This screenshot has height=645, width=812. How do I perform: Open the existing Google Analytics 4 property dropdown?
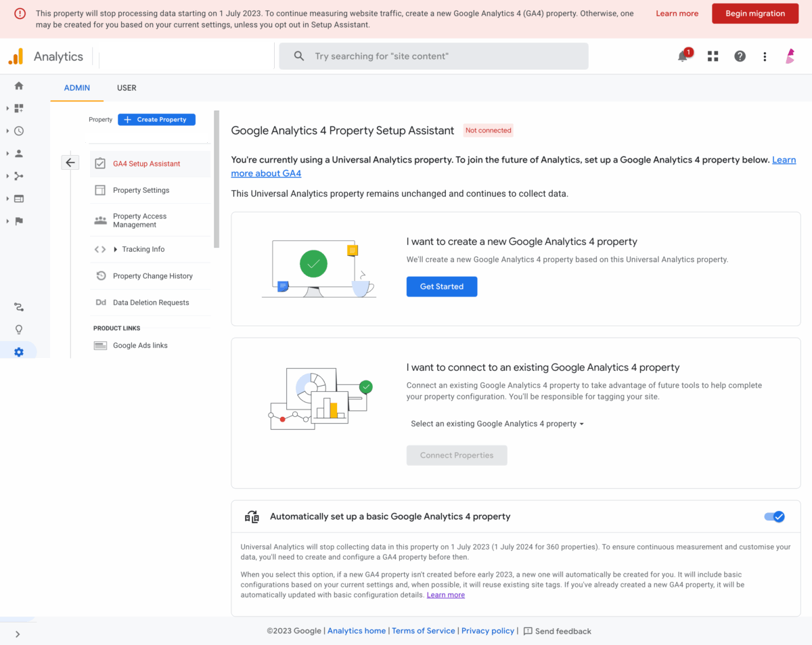coord(497,423)
